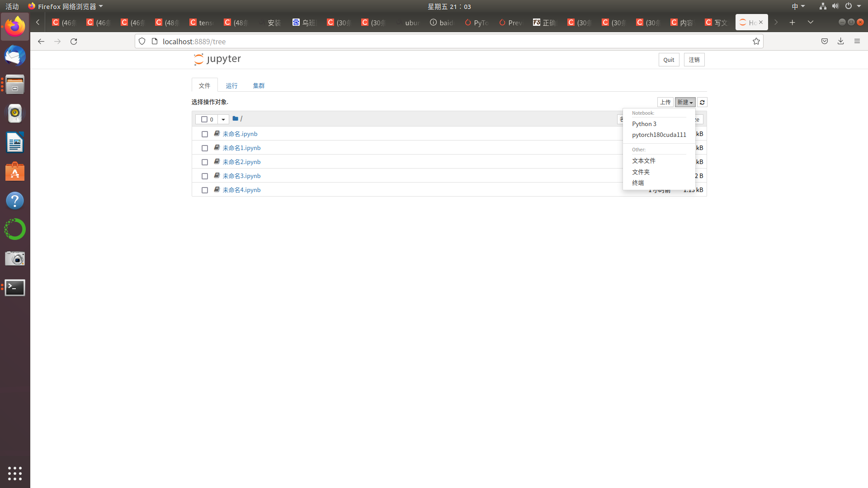Toggle the select-all checkbox in the header
868x488 pixels.
(x=204, y=119)
